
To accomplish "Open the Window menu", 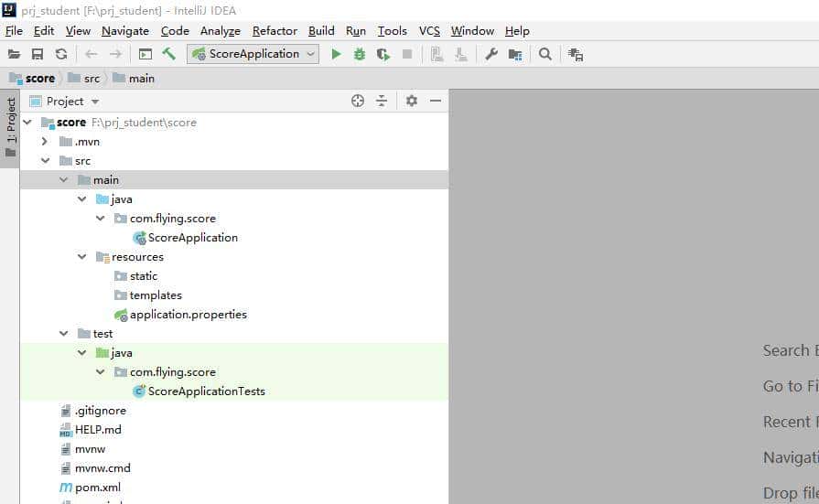I will tap(472, 31).
